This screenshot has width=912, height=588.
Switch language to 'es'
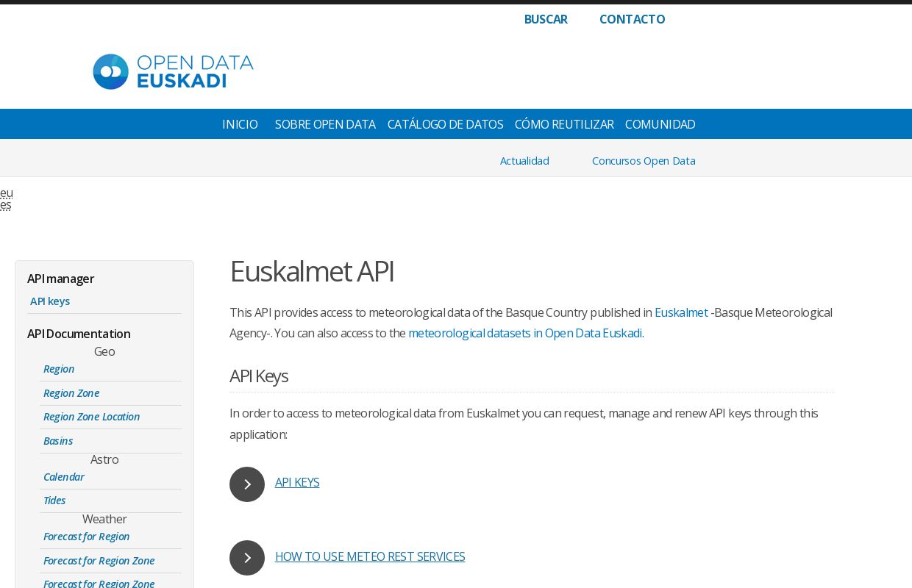tap(6, 204)
